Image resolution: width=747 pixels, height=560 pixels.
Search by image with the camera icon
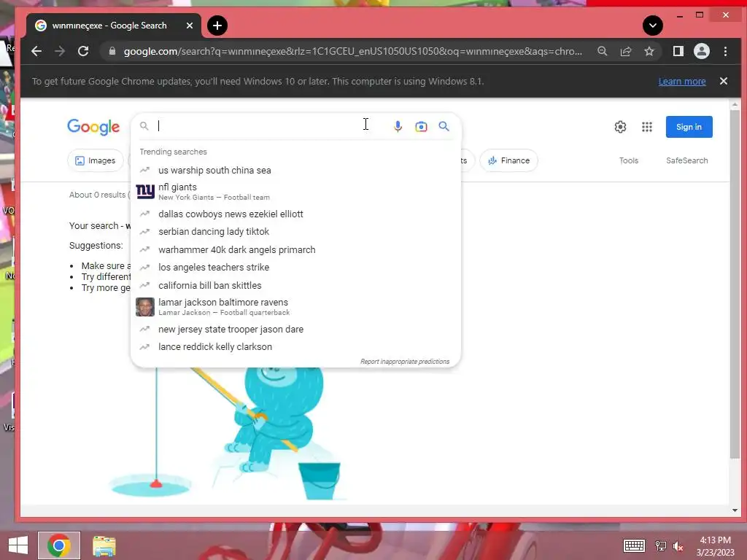pyautogui.click(x=421, y=127)
